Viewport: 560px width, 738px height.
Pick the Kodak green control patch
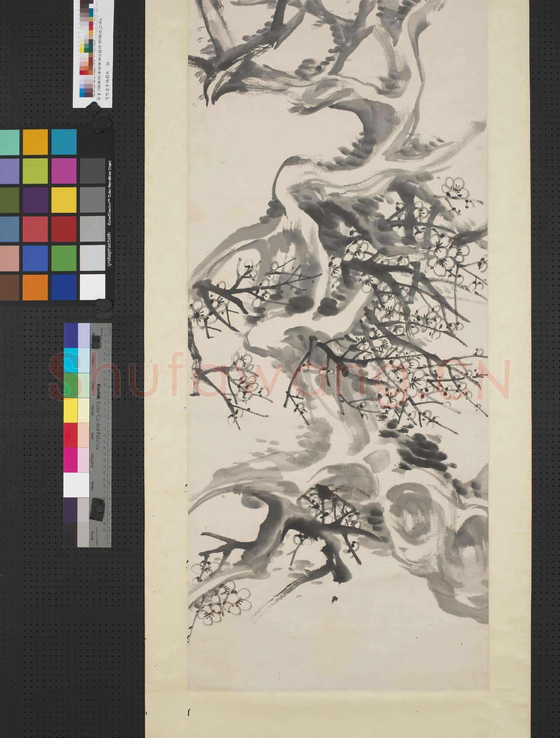[71, 385]
